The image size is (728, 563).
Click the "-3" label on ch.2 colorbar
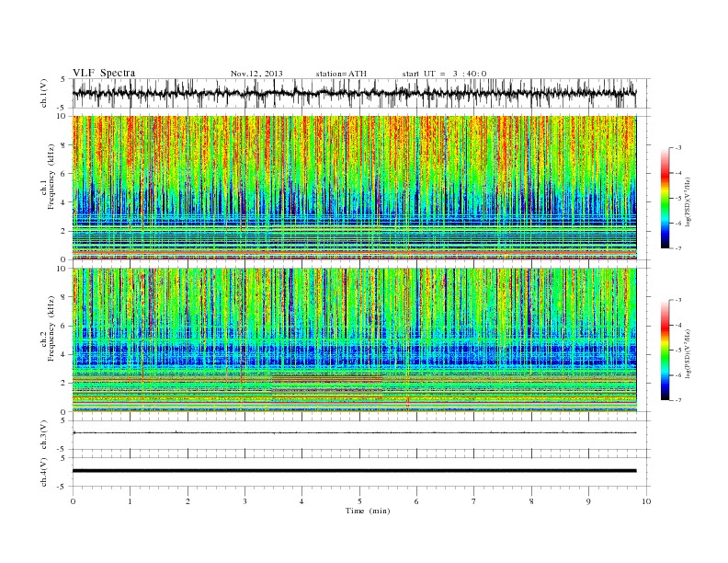pyautogui.click(x=677, y=300)
